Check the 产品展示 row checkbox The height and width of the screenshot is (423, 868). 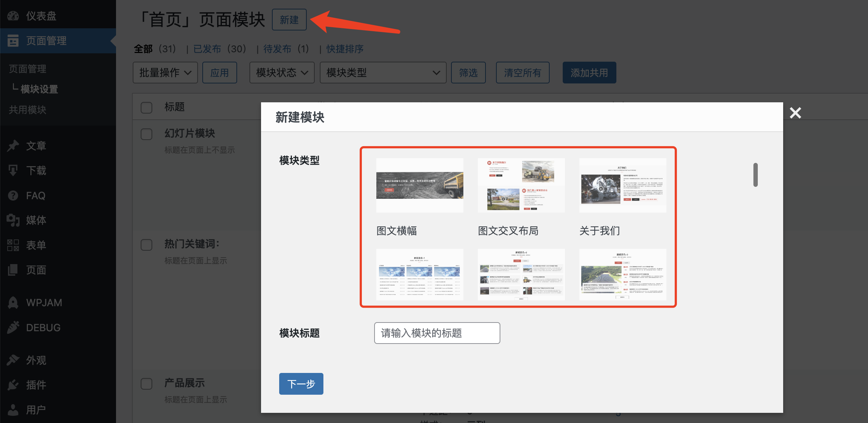(146, 384)
